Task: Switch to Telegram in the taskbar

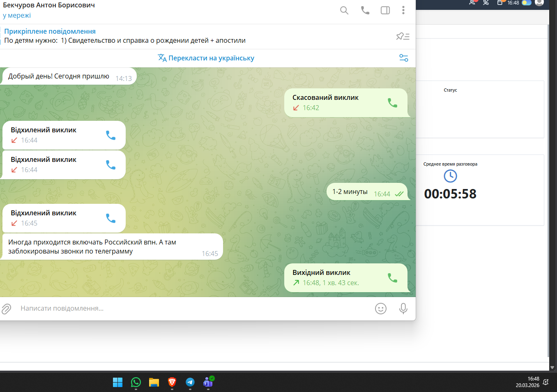Action: click(190, 383)
